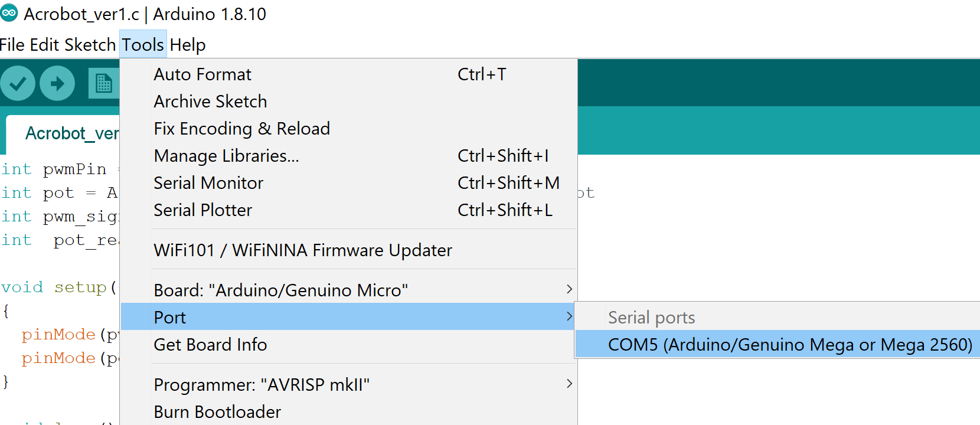Select COM5 Arduino Mega serial port

click(x=778, y=344)
